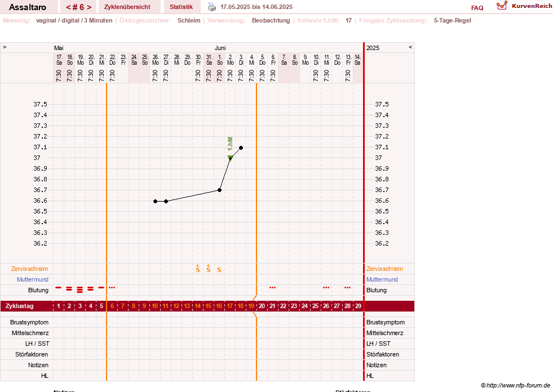Click the left Brustsymptom row label
553x392 pixels.
[29, 322]
